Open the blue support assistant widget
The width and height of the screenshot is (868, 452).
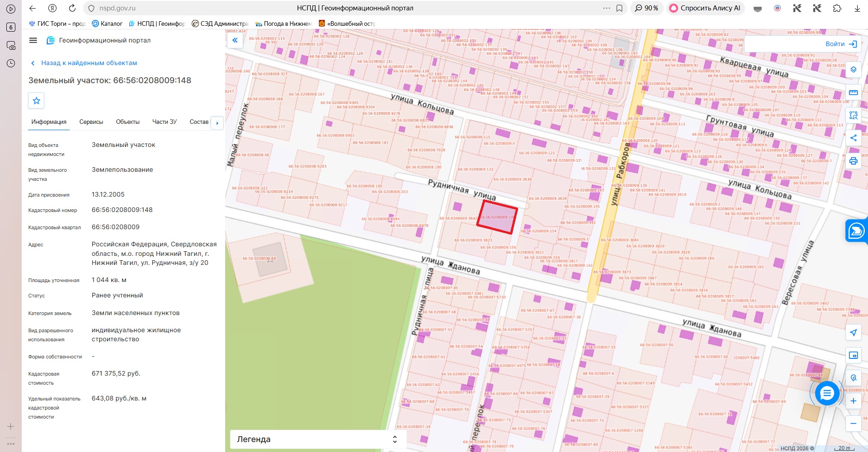[856, 231]
